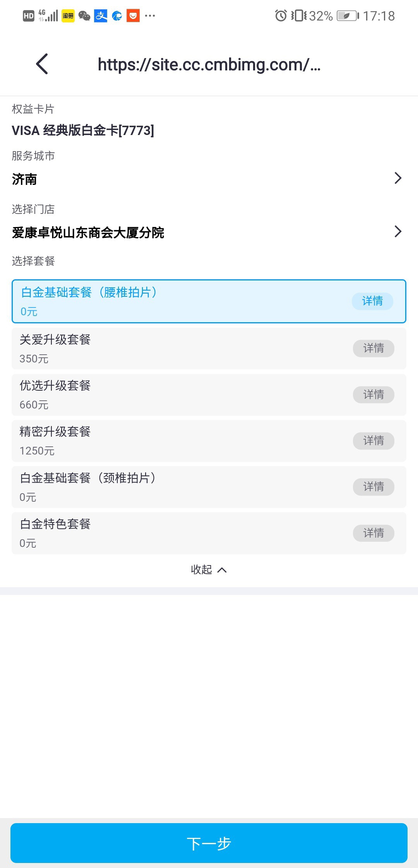Tap the site.cc.cmbimg.com URL title

[x=209, y=64]
